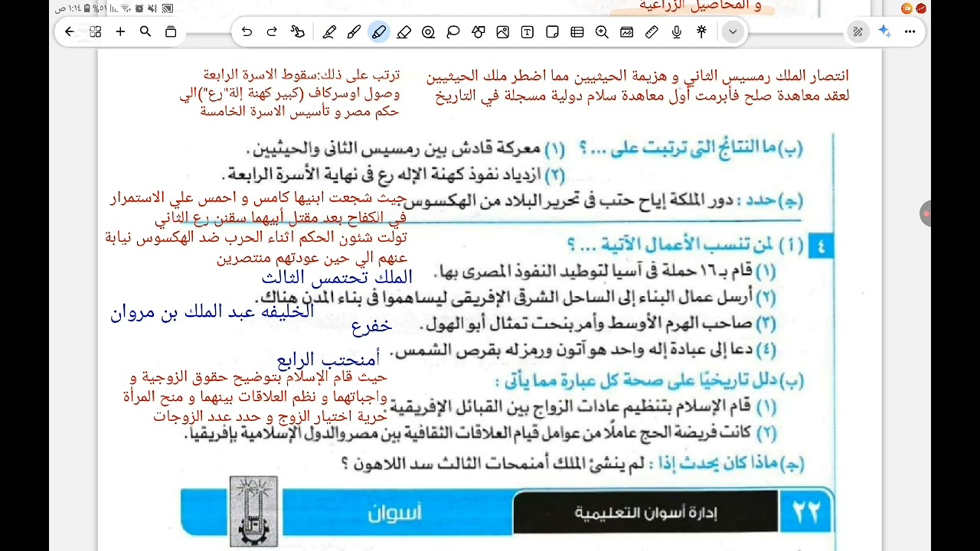Insert a chart drawing icon
Image resolution: width=980 pixels, height=551 pixels.
pos(627,32)
